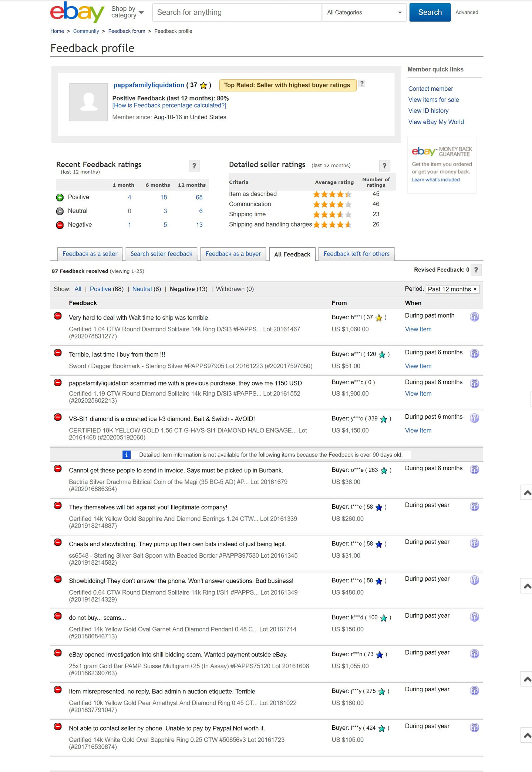This screenshot has width=532, height=772.
Task: Open Detailed seller ratings help icon
Action: (x=384, y=166)
